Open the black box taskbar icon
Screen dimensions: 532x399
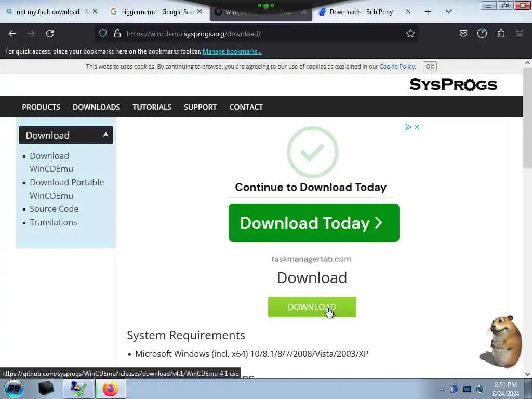pyautogui.click(x=46, y=389)
